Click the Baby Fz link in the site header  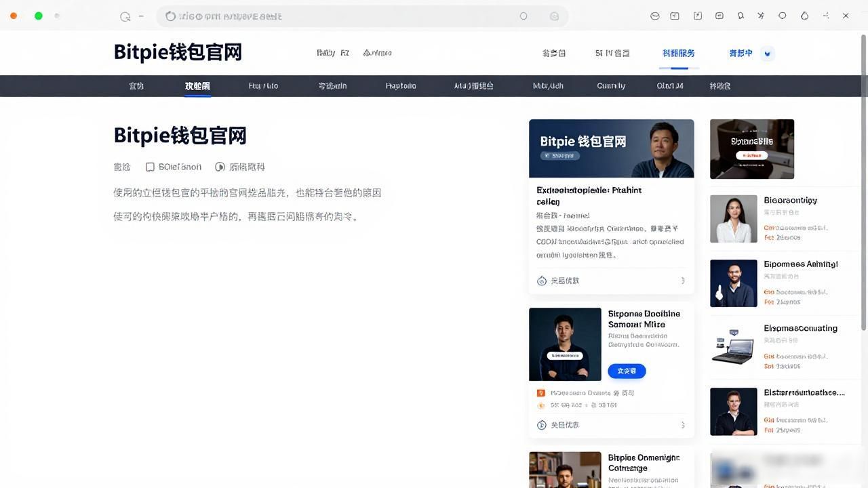pos(333,53)
